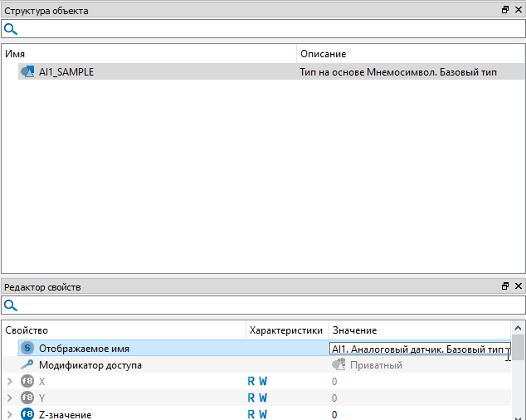This screenshot has height=420, width=526.
Task: Click the search icon in Структура объекта panel
Action: point(11,30)
